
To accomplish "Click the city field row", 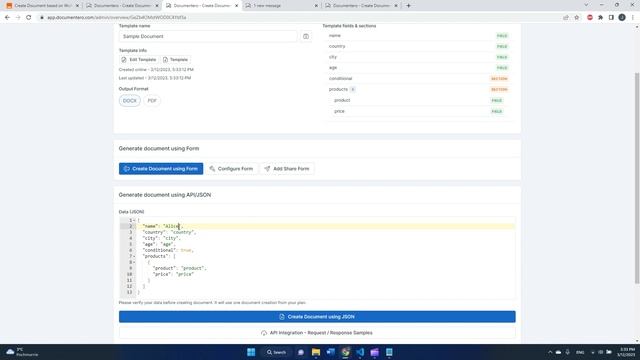I will tap(418, 57).
